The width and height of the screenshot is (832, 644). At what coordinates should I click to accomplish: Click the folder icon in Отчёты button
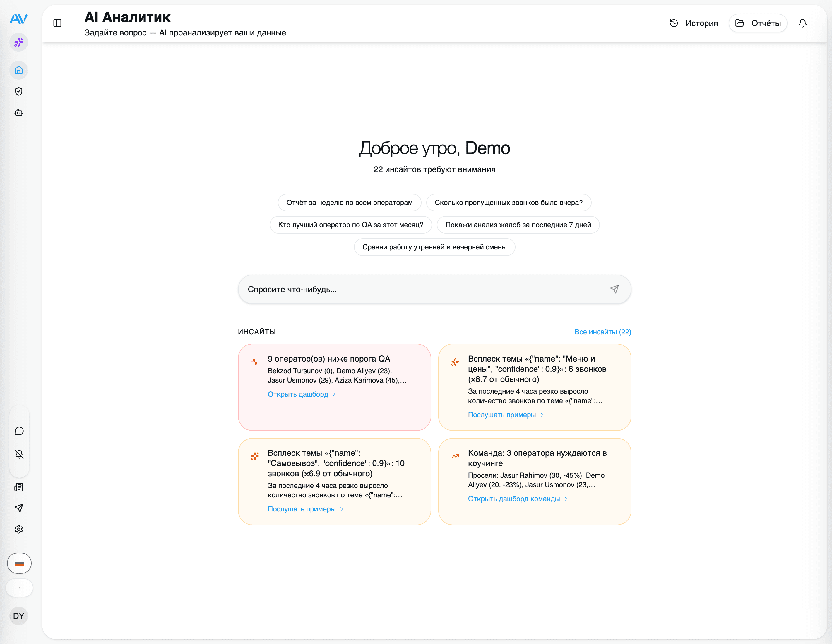(740, 23)
